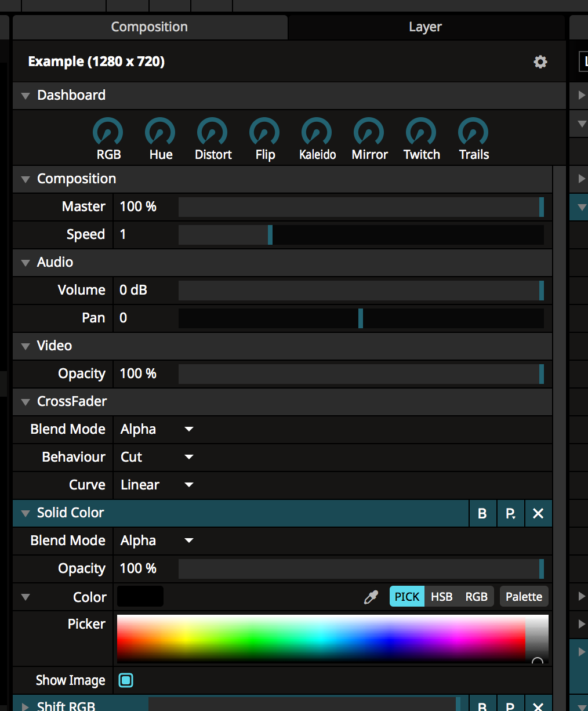Bypass the Solid Color effect
Screen dimensions: 588x711
[482, 513]
